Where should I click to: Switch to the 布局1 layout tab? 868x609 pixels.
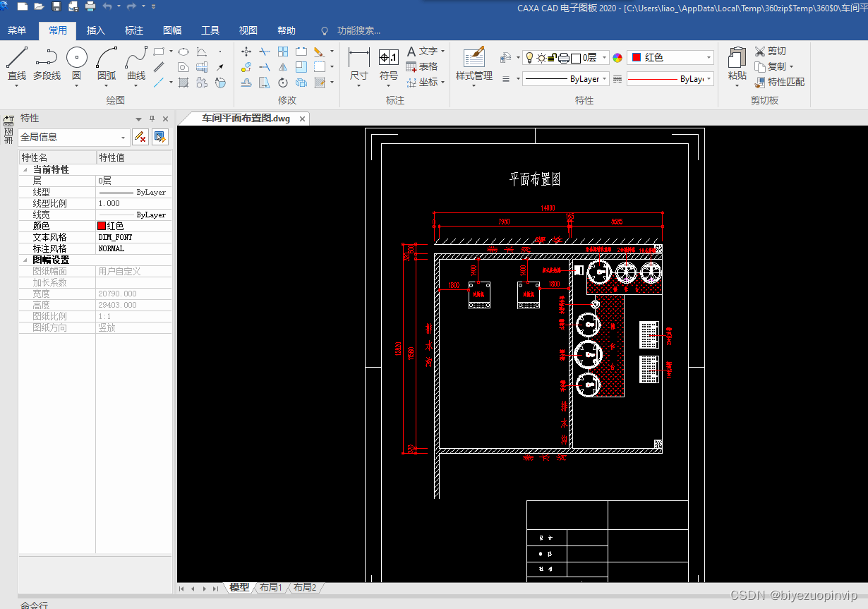pyautogui.click(x=271, y=587)
